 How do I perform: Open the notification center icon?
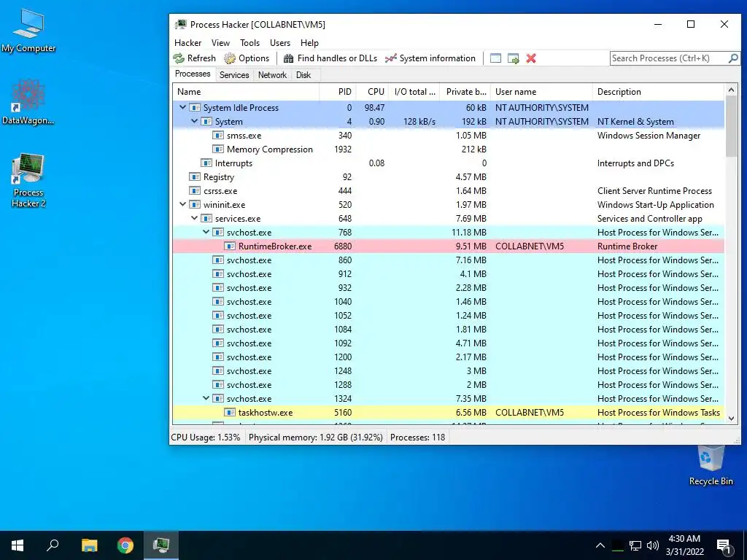click(724, 545)
